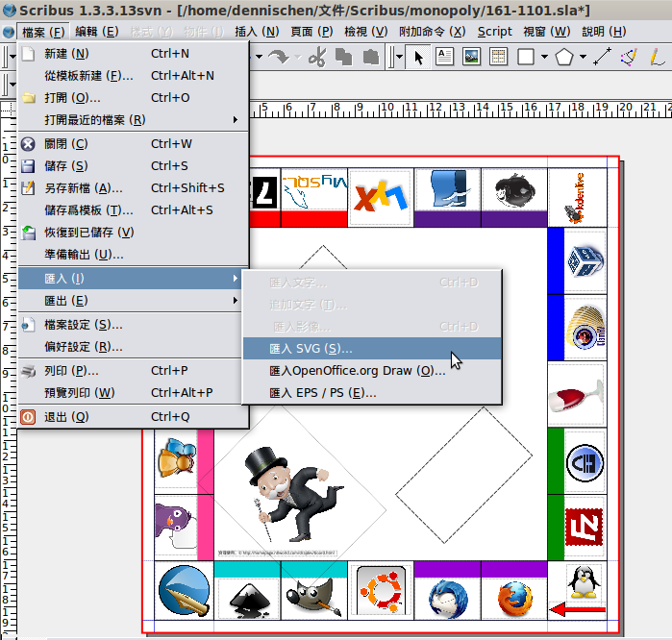Click the Thunderbird logo on the board
Screen dimensions: 672x640
[448, 599]
